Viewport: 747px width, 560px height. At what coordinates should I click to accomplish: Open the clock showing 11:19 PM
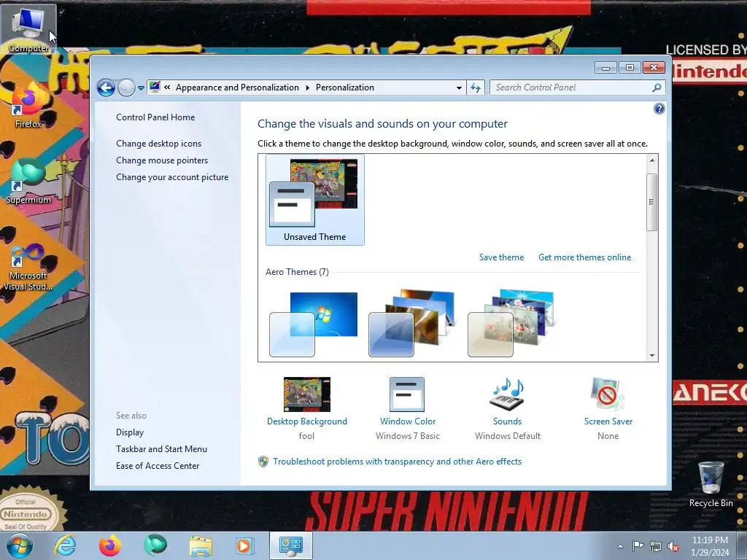click(710, 546)
